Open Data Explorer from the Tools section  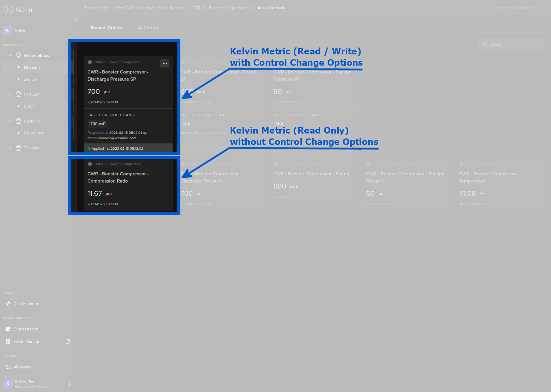26,304
